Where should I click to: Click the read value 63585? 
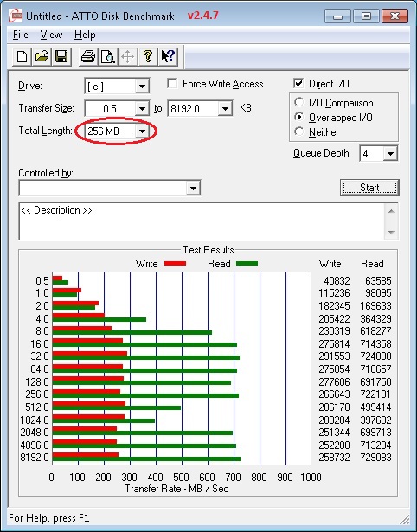click(x=378, y=281)
